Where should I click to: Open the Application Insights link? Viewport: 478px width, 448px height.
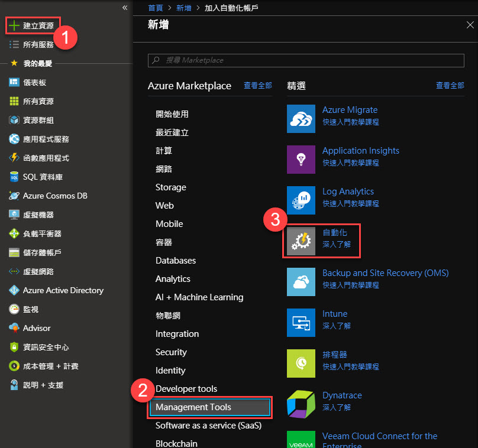click(361, 151)
